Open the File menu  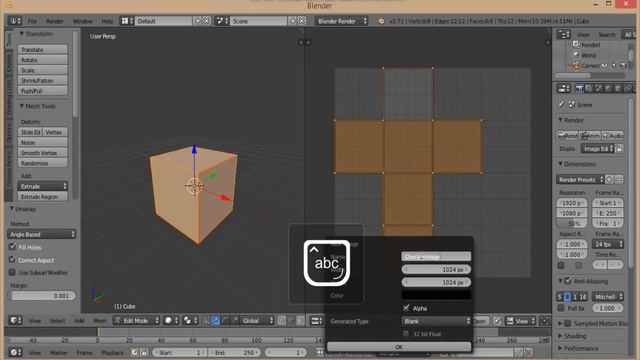(x=32, y=21)
